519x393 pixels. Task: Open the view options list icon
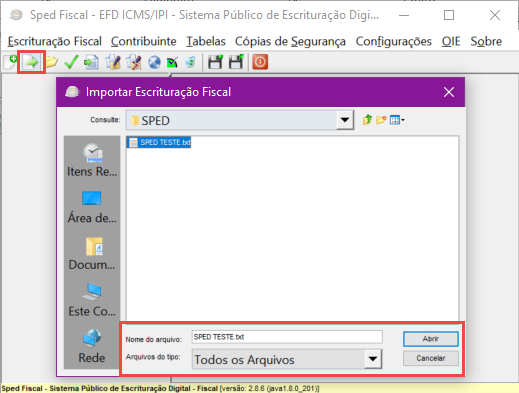tap(397, 120)
